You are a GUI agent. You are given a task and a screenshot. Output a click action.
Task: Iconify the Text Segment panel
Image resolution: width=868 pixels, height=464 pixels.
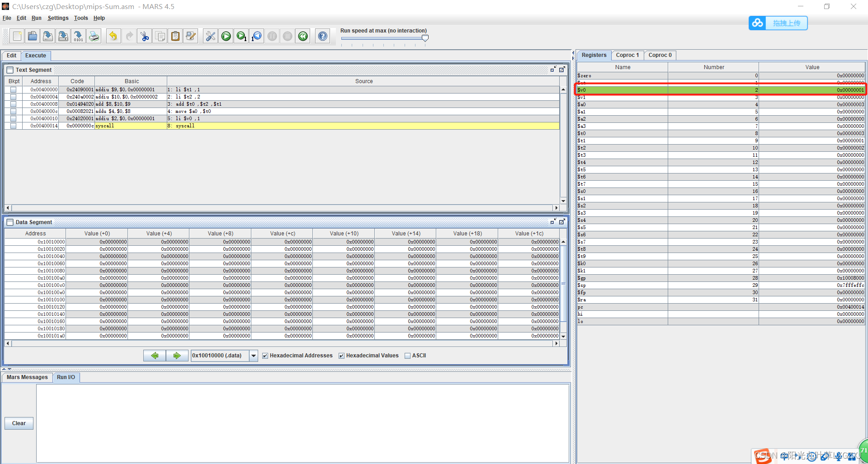point(553,70)
